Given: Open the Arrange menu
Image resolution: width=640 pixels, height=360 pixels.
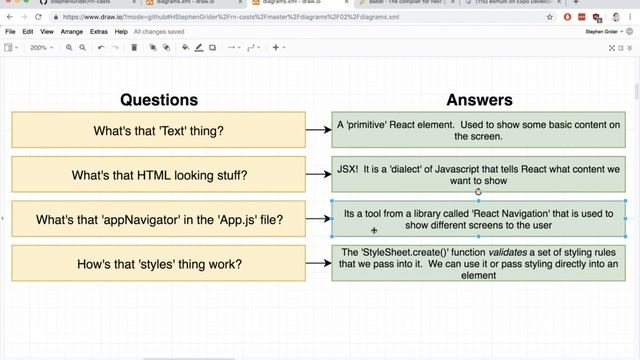Looking at the screenshot, I should pyautogui.click(x=71, y=31).
